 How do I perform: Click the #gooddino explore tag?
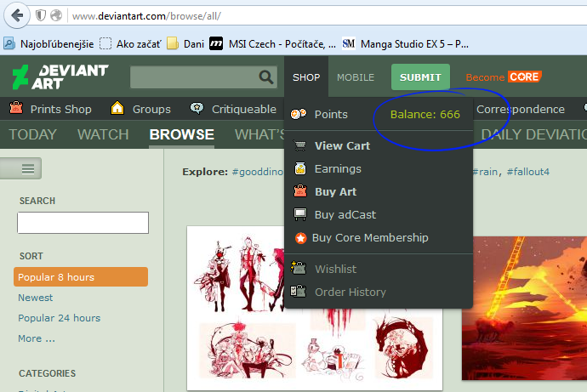tap(258, 172)
